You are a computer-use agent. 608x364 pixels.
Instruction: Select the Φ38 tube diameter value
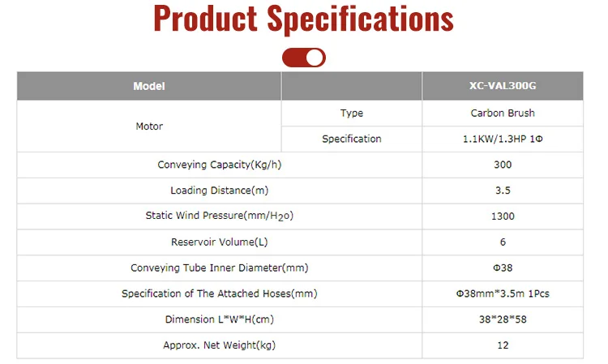point(502,268)
